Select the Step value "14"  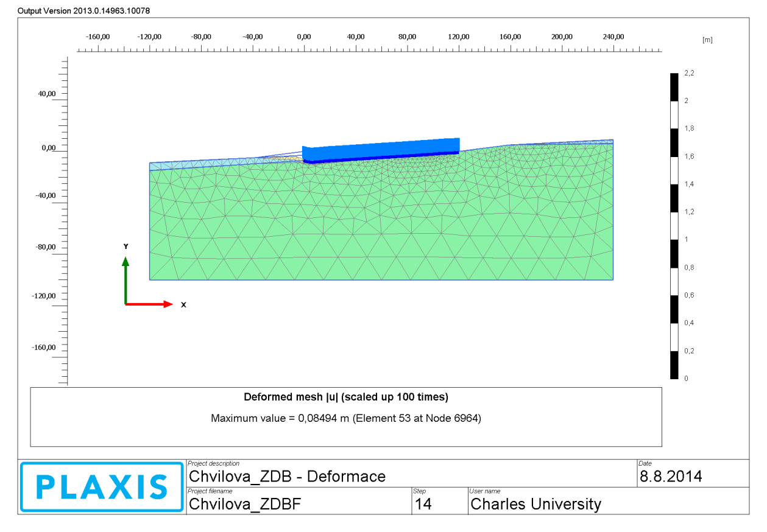[423, 504]
